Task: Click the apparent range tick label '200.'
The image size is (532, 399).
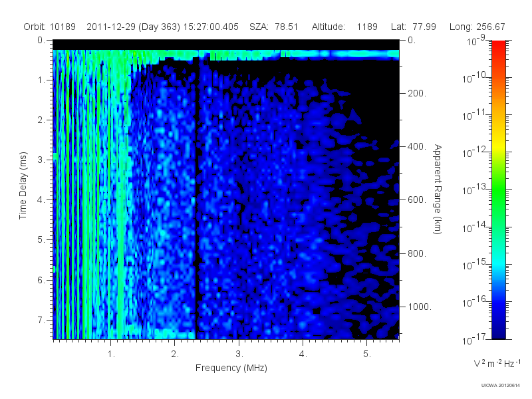Action: (417, 93)
